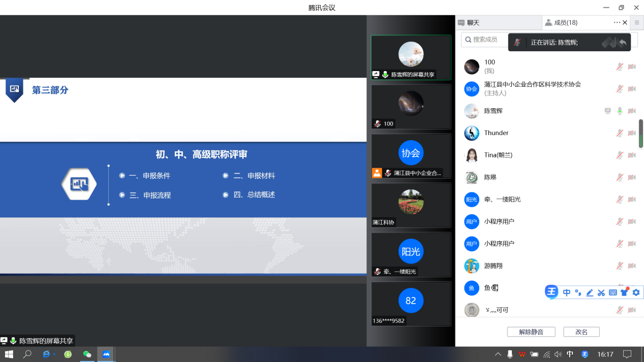
Task: Click the 解除静音 unmute button
Action: click(530, 332)
